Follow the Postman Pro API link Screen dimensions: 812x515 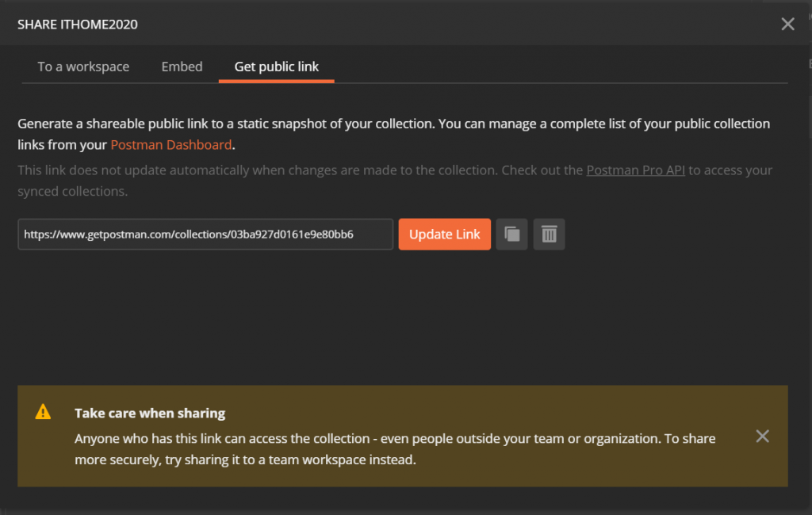tap(635, 170)
